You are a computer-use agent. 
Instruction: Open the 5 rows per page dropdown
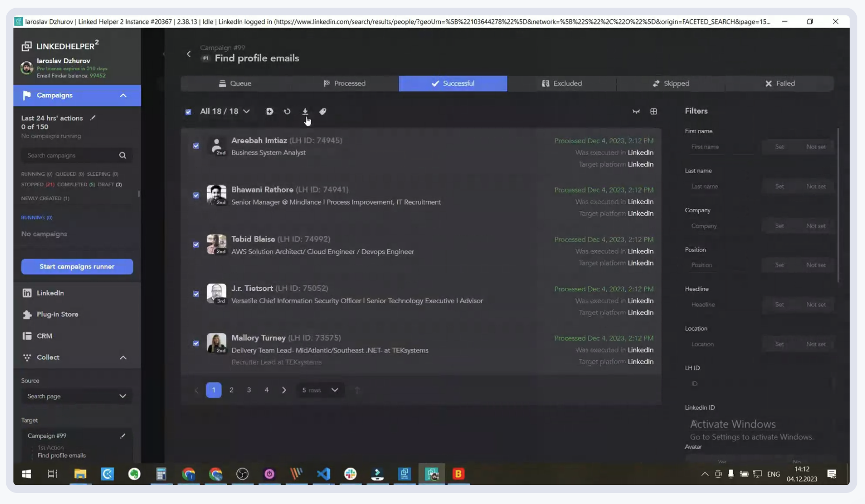pyautogui.click(x=320, y=390)
